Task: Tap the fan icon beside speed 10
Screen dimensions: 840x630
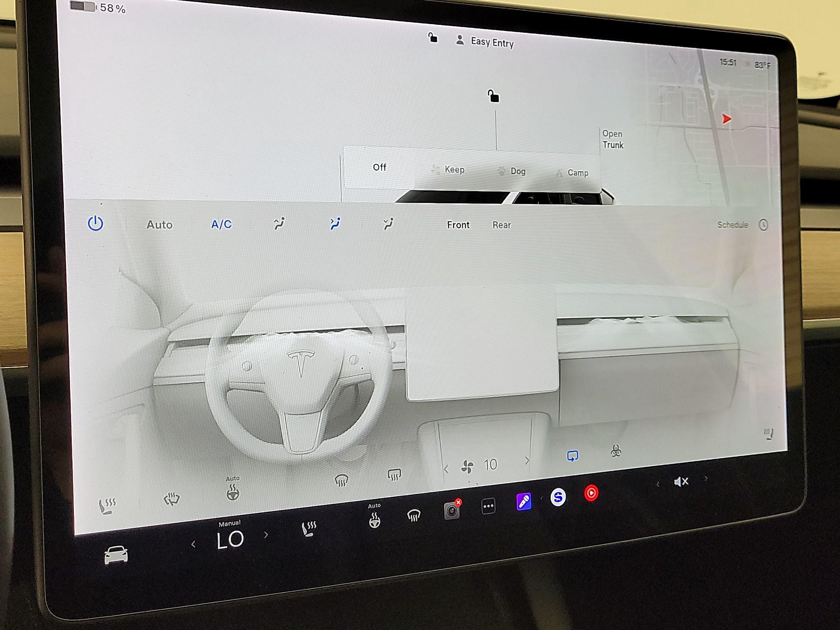Action: click(467, 467)
